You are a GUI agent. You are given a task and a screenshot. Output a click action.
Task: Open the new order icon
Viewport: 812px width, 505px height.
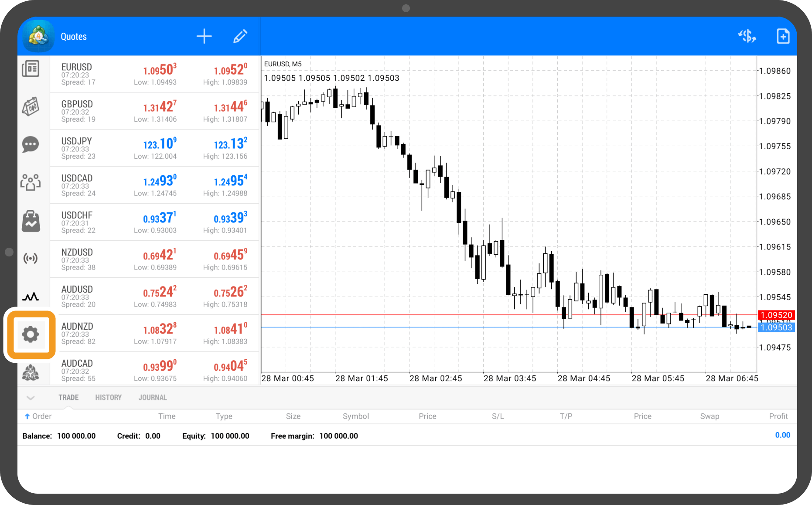(783, 37)
